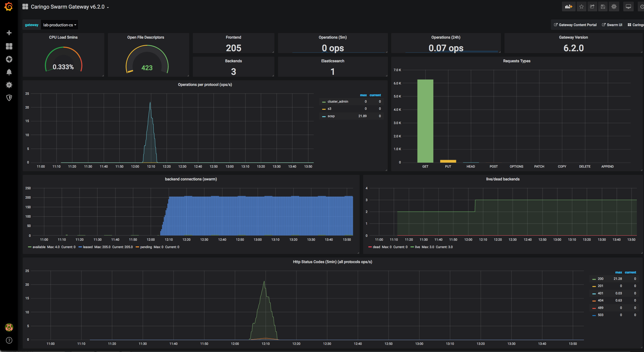Open the Server Admin shield icon

pos(9,98)
